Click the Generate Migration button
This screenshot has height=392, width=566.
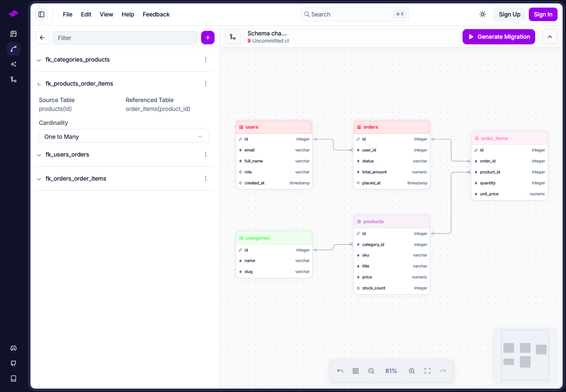pos(499,37)
